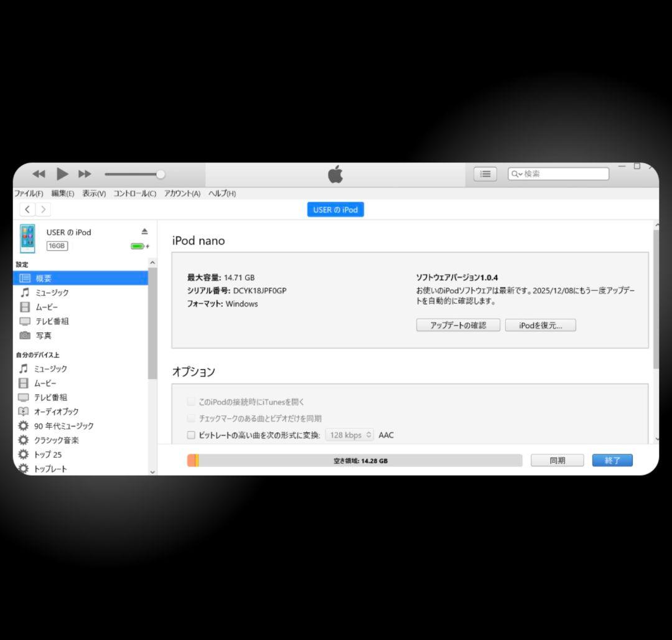
Task: Select the ミュージック music note icon under 設定
Action: pyautogui.click(x=25, y=293)
